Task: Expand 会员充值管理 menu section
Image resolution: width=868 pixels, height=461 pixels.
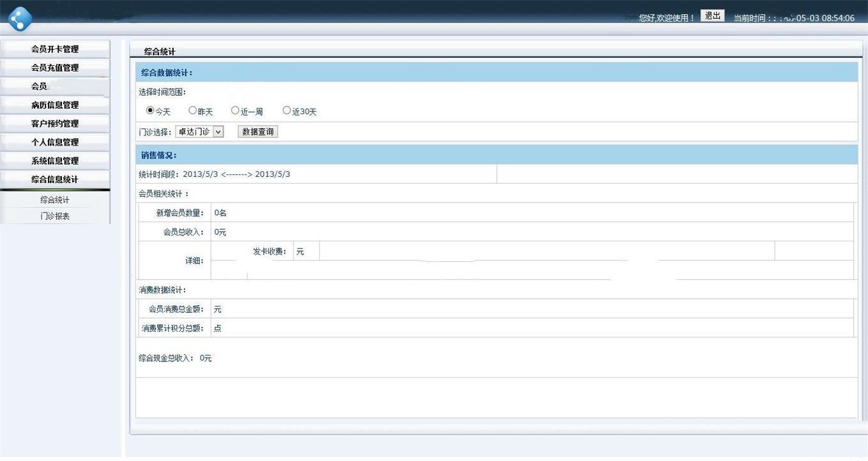Action: [55, 68]
